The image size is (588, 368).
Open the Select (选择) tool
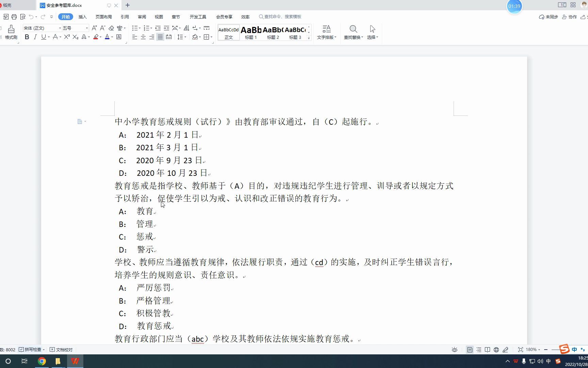click(x=373, y=32)
